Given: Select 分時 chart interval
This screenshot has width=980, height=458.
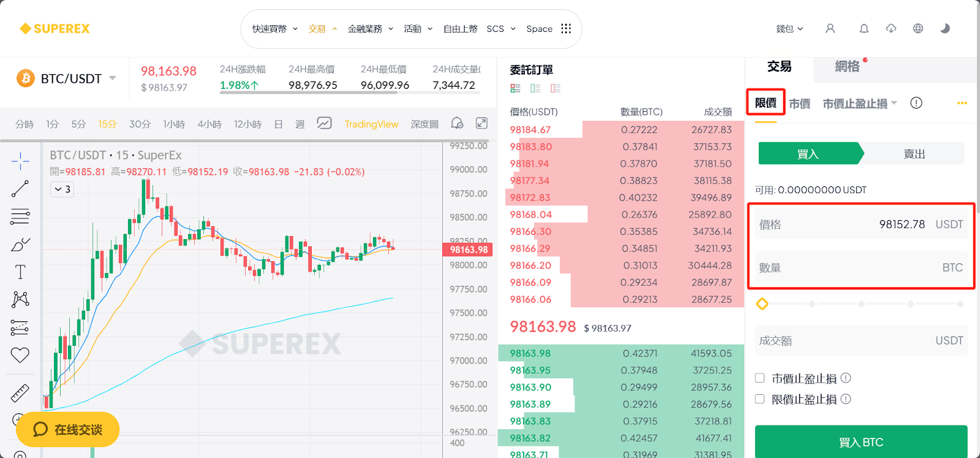Looking at the screenshot, I should [24, 124].
